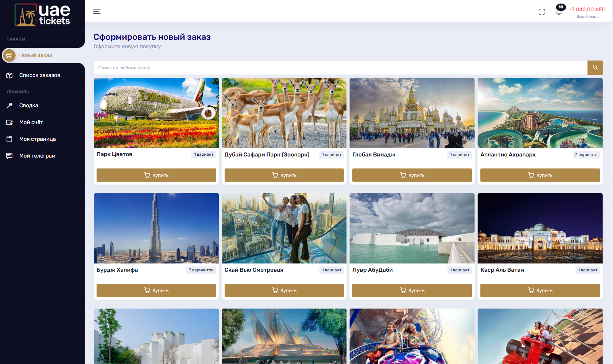Enter fullscreen mode via the header icon
613x364 pixels.
(x=542, y=12)
